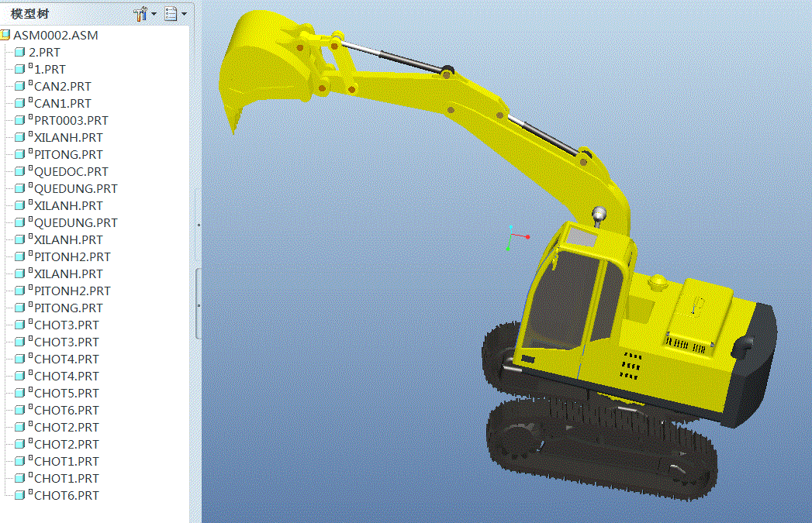Viewport: 812px width, 523px height.
Task: Open the dropdown arrow next to the settings wrench
Action: [x=152, y=13]
